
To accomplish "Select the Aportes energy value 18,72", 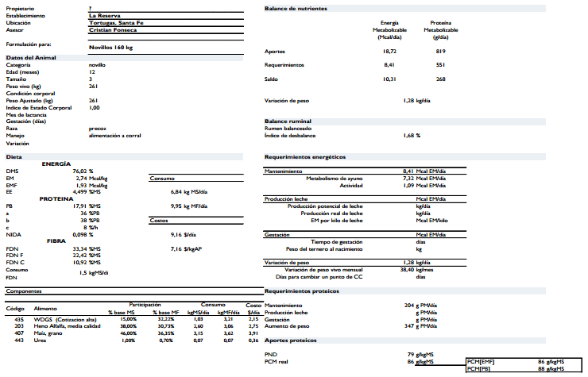I will (x=389, y=52).
